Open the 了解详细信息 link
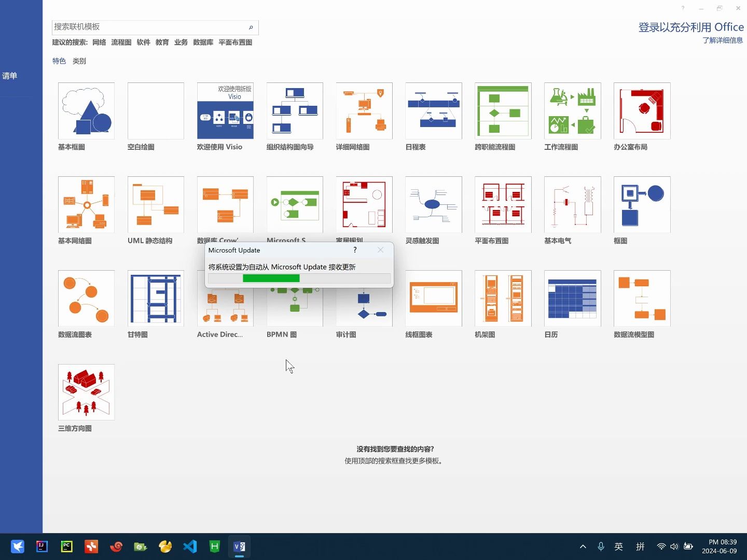The image size is (747, 560). [723, 40]
